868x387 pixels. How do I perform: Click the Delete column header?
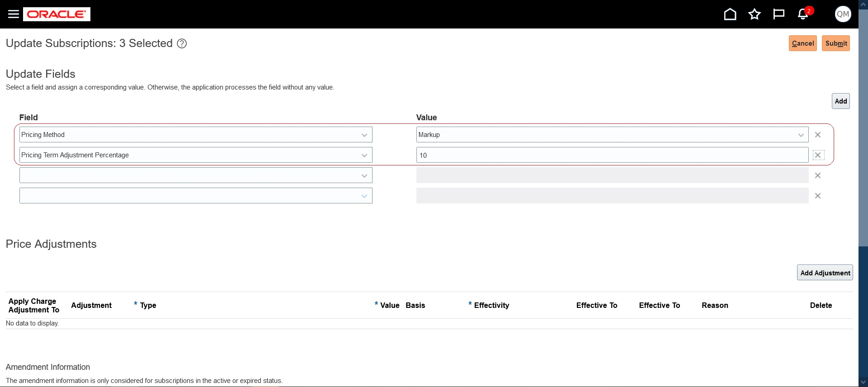[821, 305]
